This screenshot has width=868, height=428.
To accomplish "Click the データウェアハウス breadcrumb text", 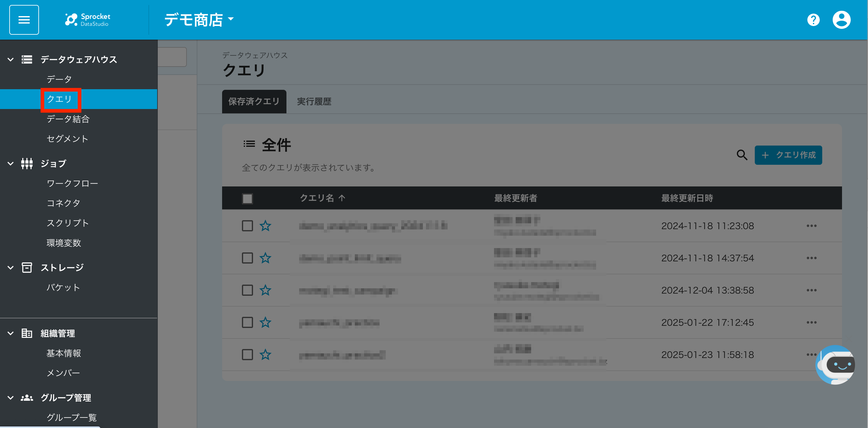I will [255, 55].
